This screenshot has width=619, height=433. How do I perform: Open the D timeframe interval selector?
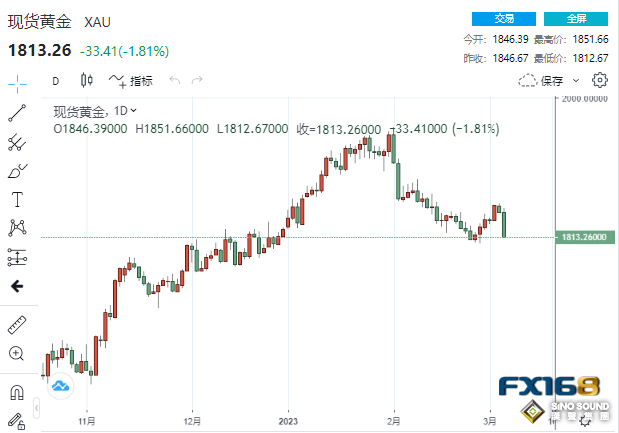(x=56, y=81)
